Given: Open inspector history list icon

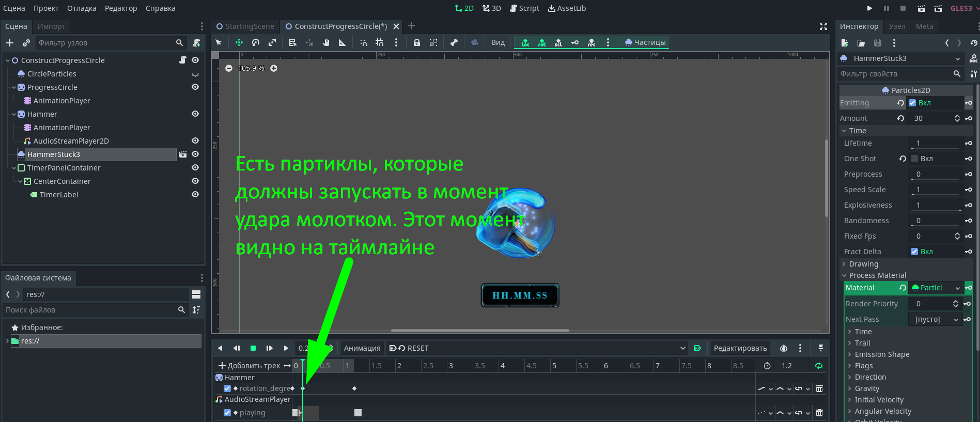Looking at the screenshot, I should coord(974,43).
